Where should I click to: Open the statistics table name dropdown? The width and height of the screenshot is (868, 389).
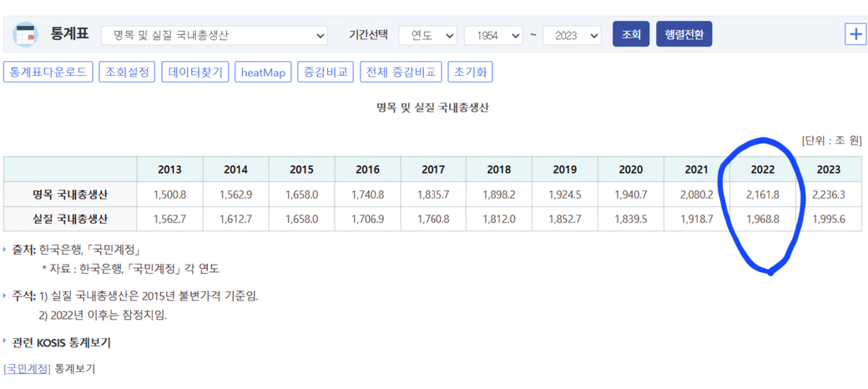pyautogui.click(x=214, y=35)
